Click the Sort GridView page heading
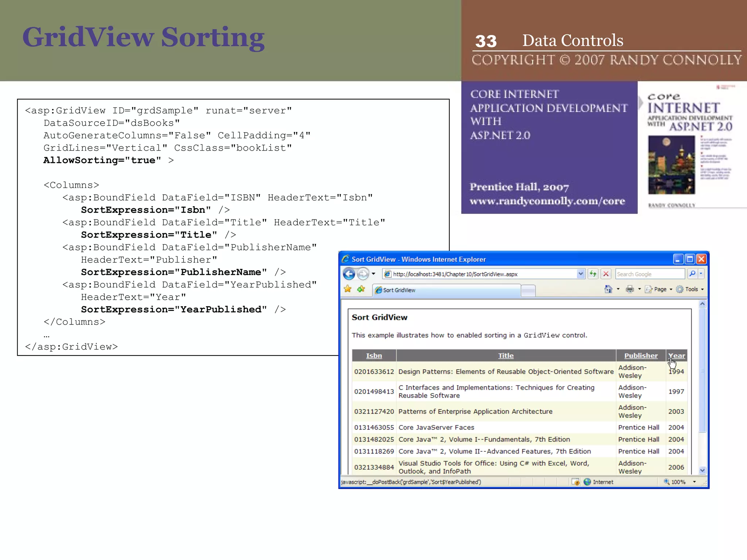This screenshot has width=747, height=560. (379, 317)
